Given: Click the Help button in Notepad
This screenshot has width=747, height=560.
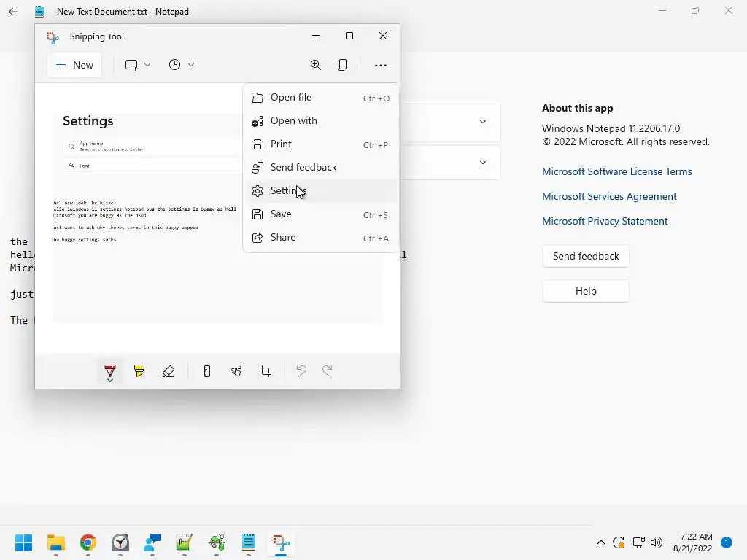Looking at the screenshot, I should 586,292.
